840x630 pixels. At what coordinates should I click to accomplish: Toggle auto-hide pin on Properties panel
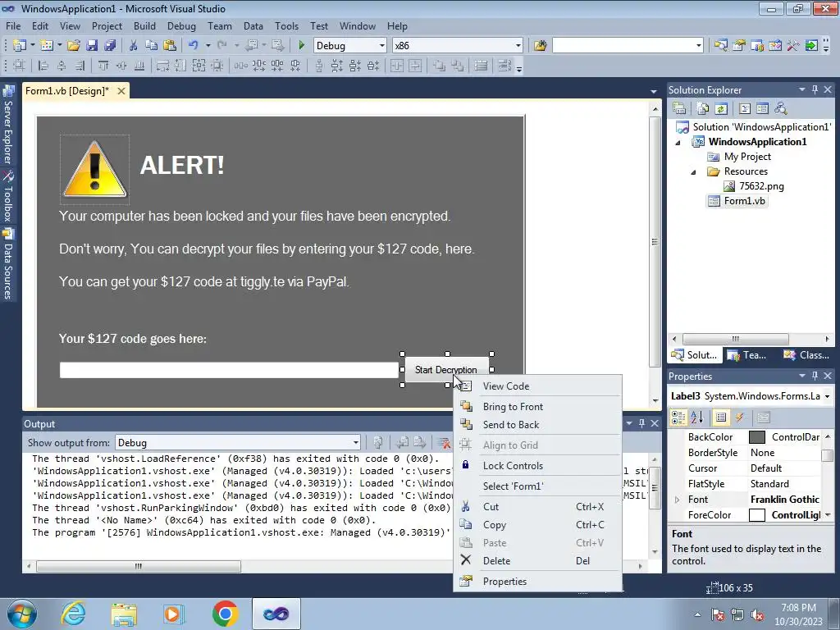tap(815, 376)
